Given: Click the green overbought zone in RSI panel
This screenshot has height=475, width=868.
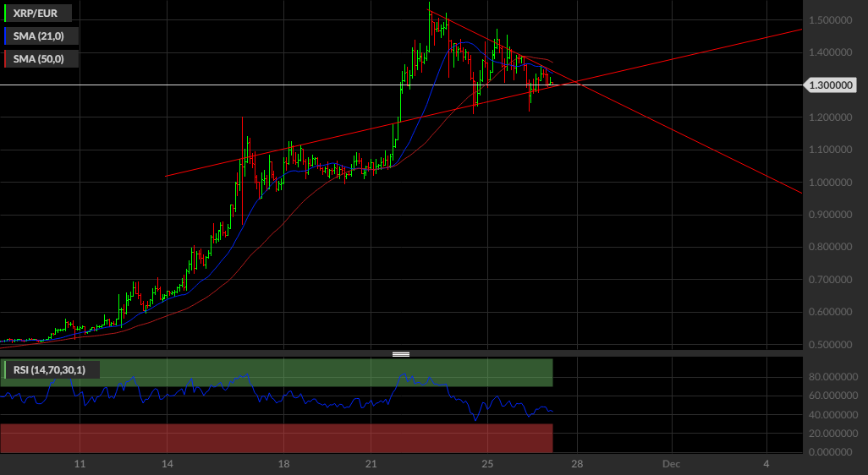Looking at the screenshot, I should [277, 373].
